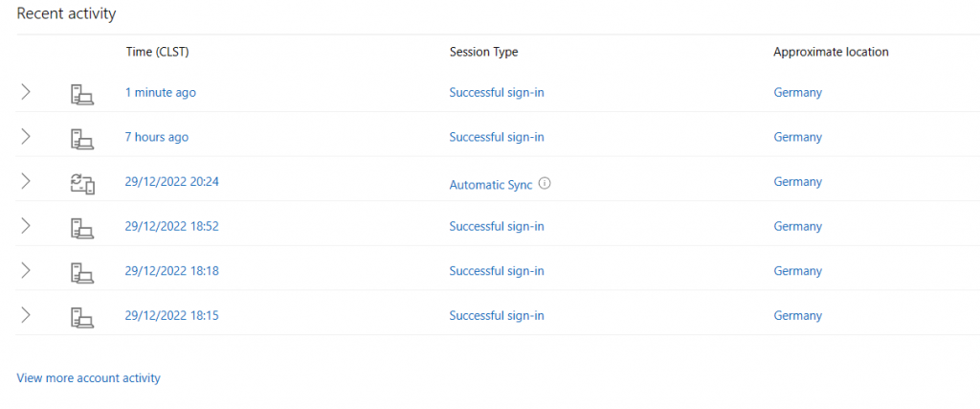Expand the 29/12/2022 18:15 activity row

click(x=26, y=315)
